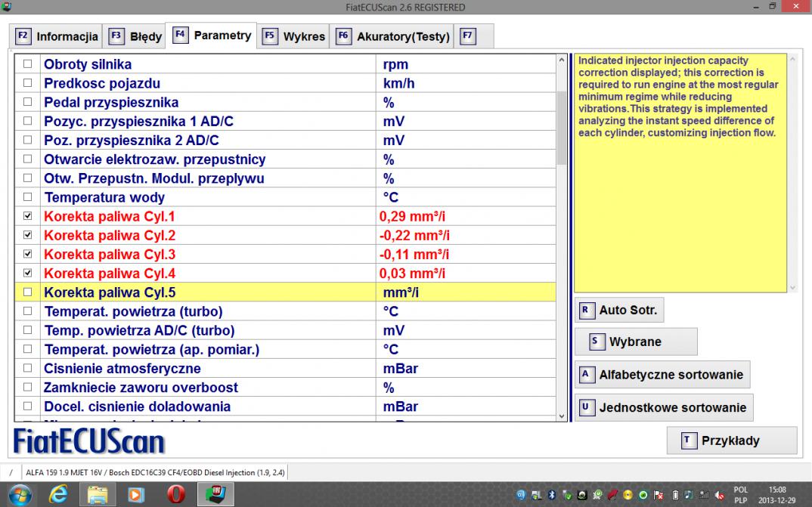Click the T key icon on Przykłady
812x507 pixels.
pyautogui.click(x=688, y=441)
